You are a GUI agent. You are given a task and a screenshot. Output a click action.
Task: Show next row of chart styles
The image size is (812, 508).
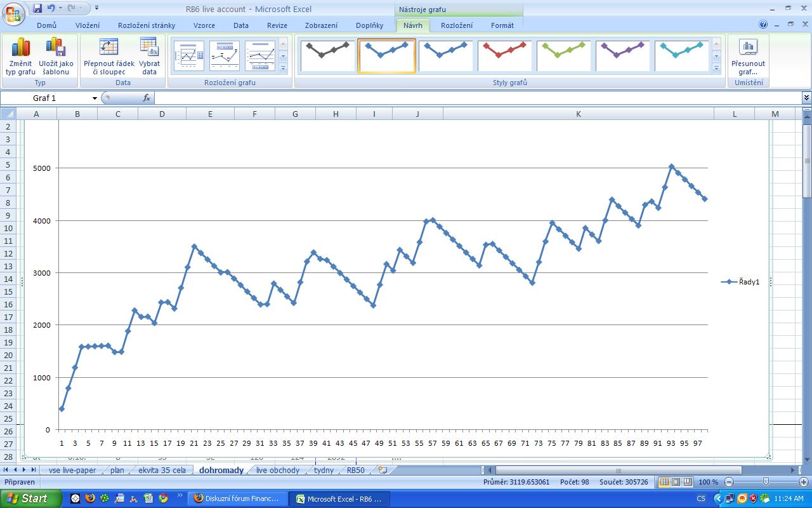717,55
